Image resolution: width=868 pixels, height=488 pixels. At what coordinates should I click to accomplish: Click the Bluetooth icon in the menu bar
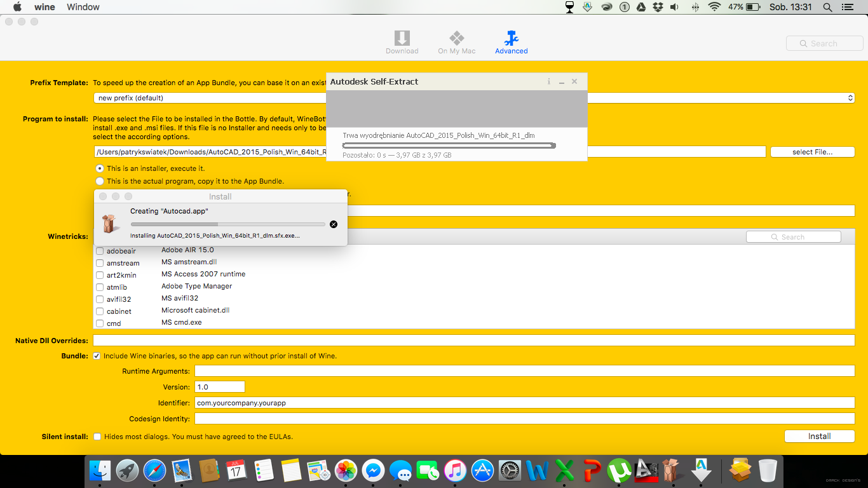point(695,7)
